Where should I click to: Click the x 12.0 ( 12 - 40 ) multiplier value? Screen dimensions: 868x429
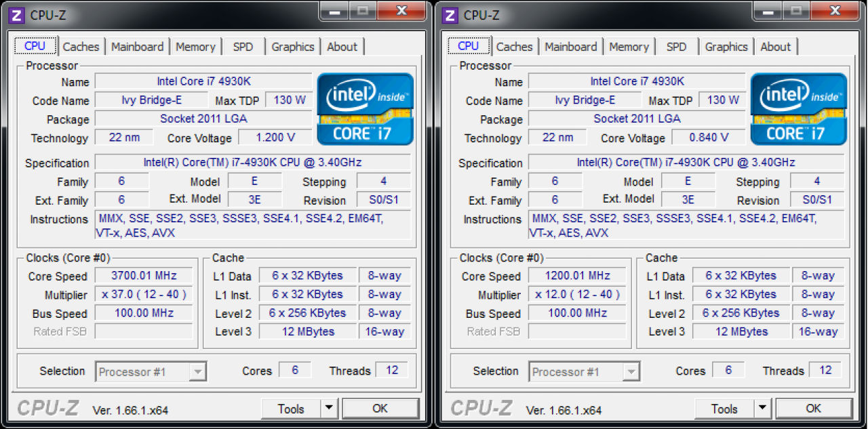577,295
